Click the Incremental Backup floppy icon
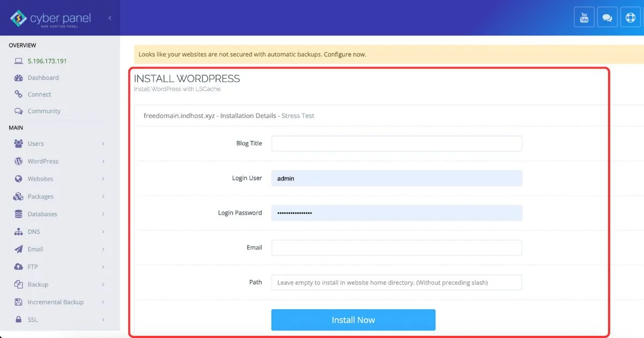This screenshot has width=644, height=338. pyautogui.click(x=18, y=302)
